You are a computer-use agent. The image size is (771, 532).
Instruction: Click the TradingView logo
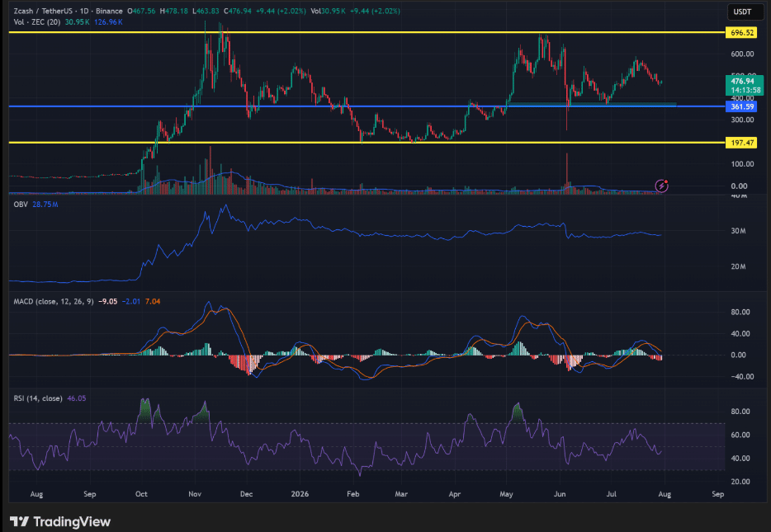click(60, 521)
